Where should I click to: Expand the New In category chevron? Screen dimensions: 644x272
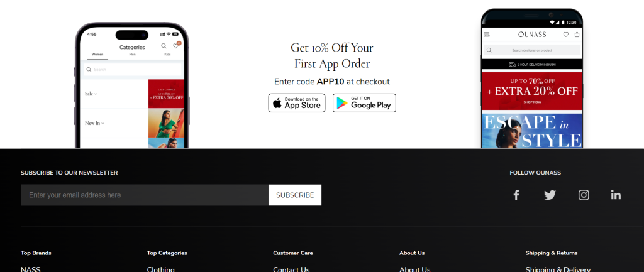point(103,123)
